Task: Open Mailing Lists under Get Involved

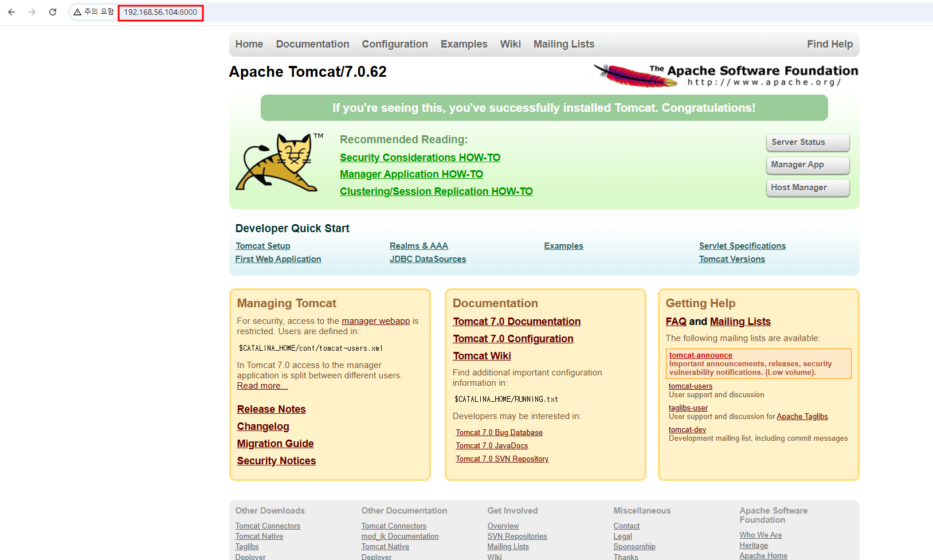Action: (508, 547)
